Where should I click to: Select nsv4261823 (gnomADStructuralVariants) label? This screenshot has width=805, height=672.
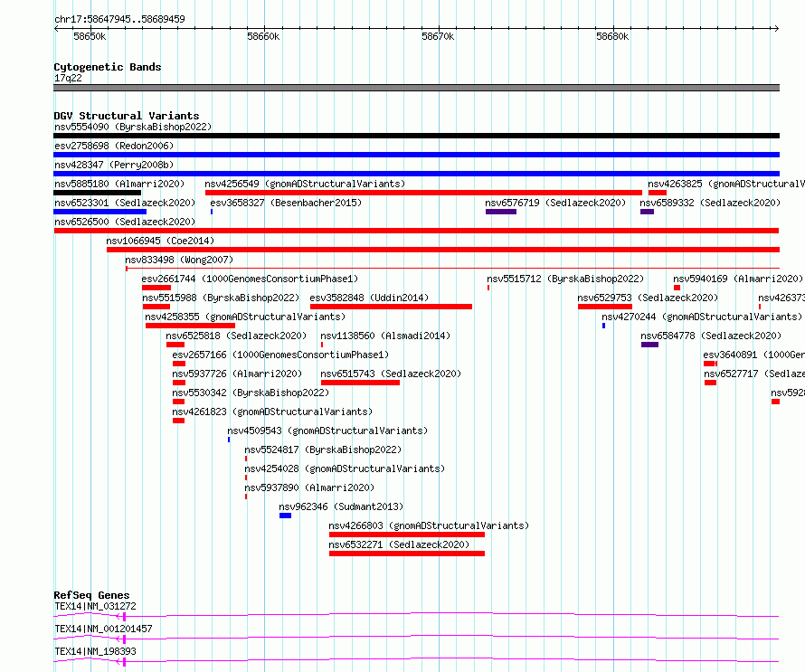click(272, 412)
